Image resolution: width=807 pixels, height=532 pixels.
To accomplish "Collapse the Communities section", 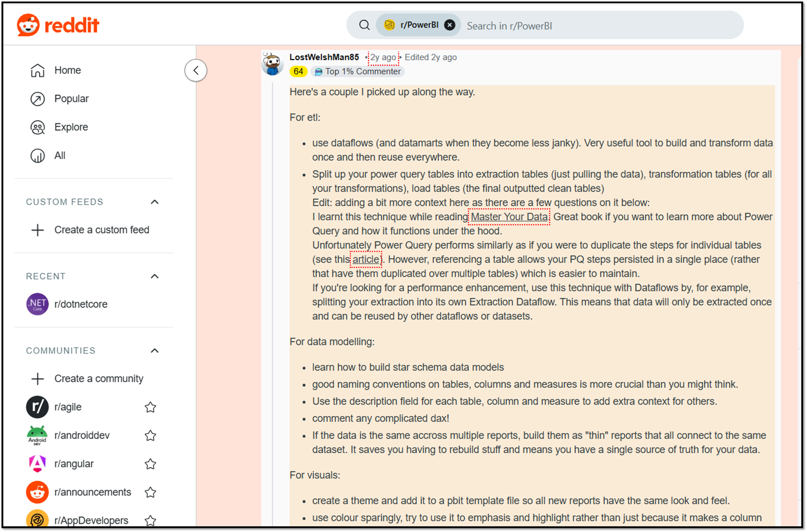I will tap(155, 350).
